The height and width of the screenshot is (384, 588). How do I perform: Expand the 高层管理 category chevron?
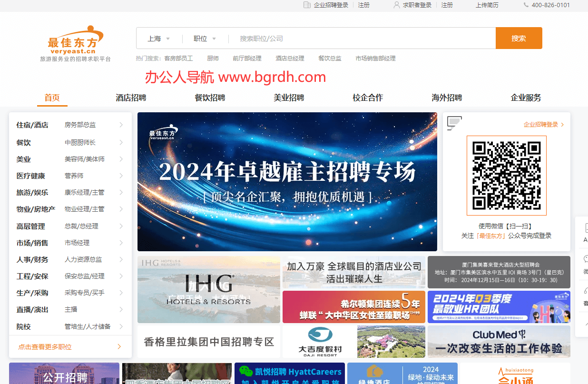point(121,226)
